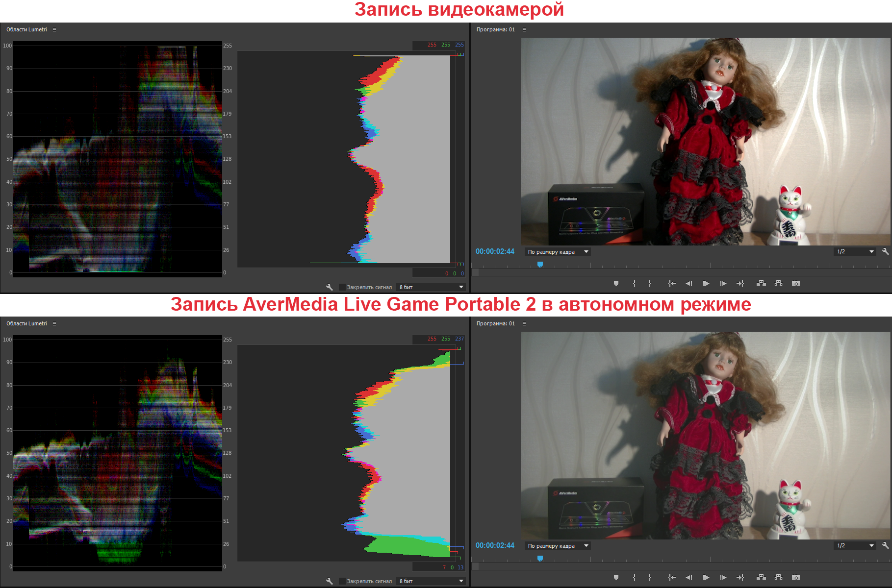Open '8 бит' dropdown in top scopes

pyautogui.click(x=431, y=287)
